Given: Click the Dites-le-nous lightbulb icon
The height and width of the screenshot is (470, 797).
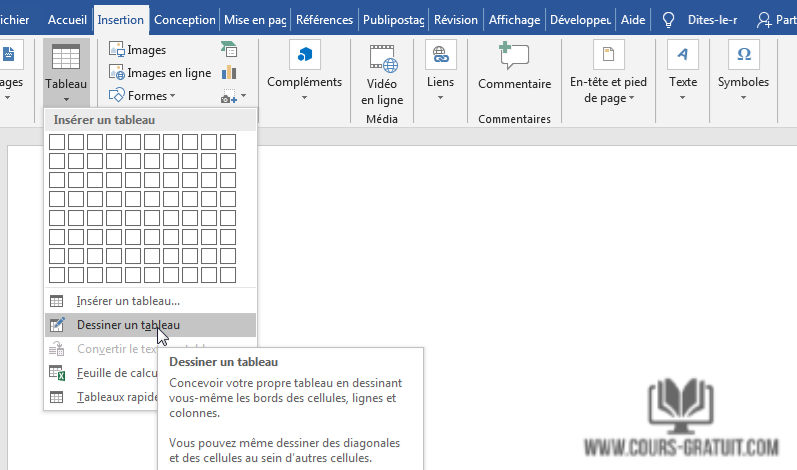Looking at the screenshot, I should pyautogui.click(x=668, y=19).
